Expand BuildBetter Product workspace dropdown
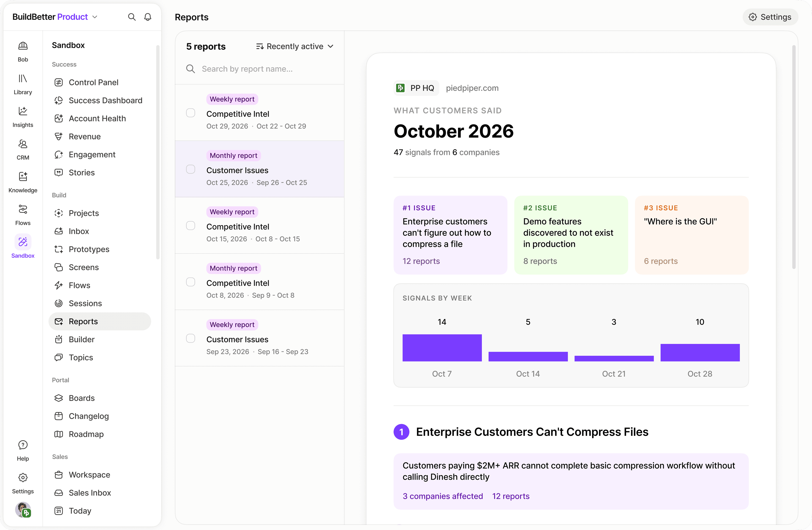The height and width of the screenshot is (530, 812). 55,17
